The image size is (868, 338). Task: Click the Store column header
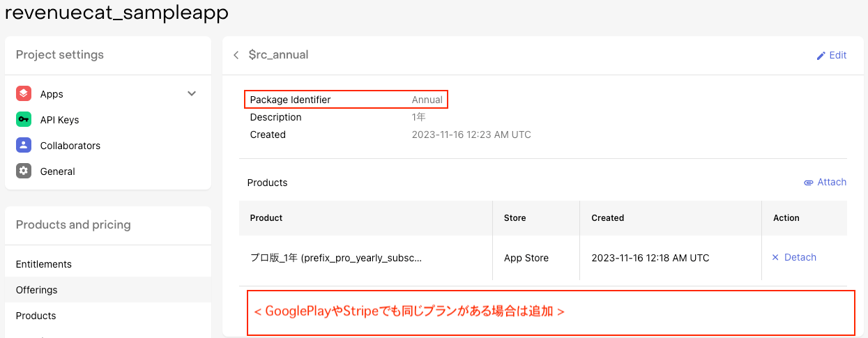point(515,218)
